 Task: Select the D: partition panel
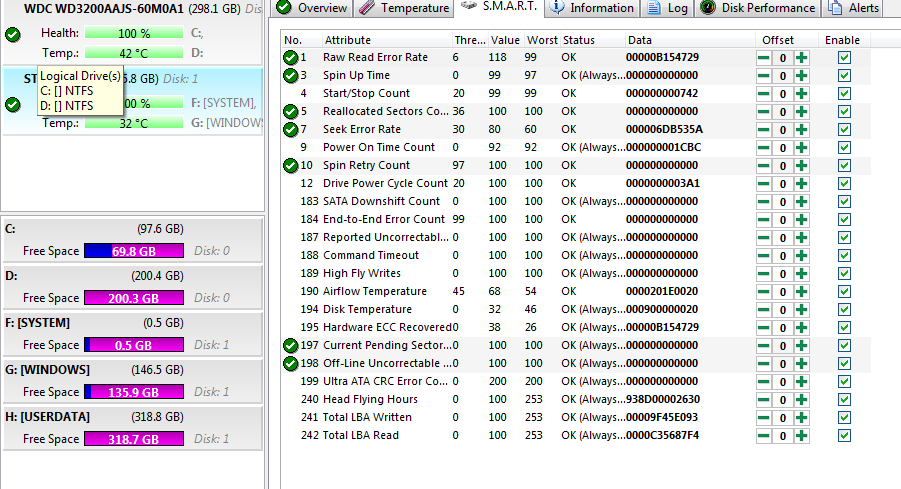coord(132,287)
